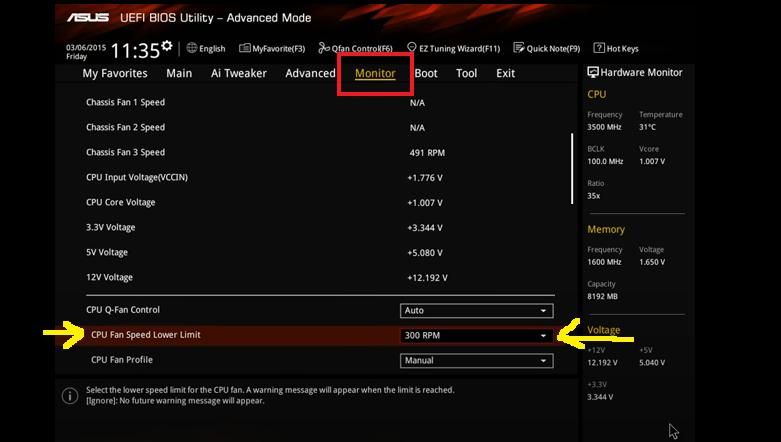Open CPU Fan Speed Lower Limit 300 RPM dropdown
The image size is (781, 442).
tap(476, 335)
